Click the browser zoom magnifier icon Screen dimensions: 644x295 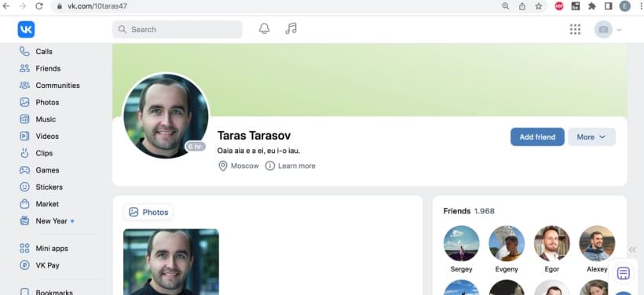pos(506,6)
